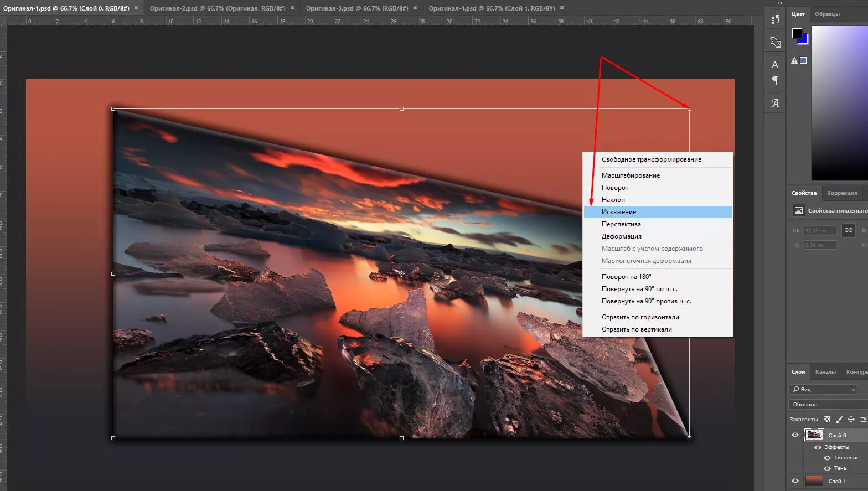
Task: Switch to the Каналы tab
Action: [825, 372]
